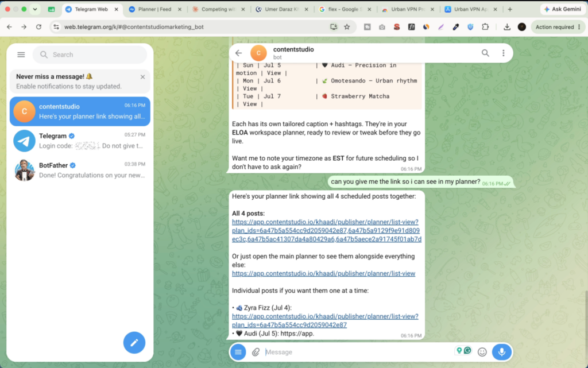This screenshot has width=588, height=368.
Task: Switch to the flex - Google tab
Action: pos(345,9)
